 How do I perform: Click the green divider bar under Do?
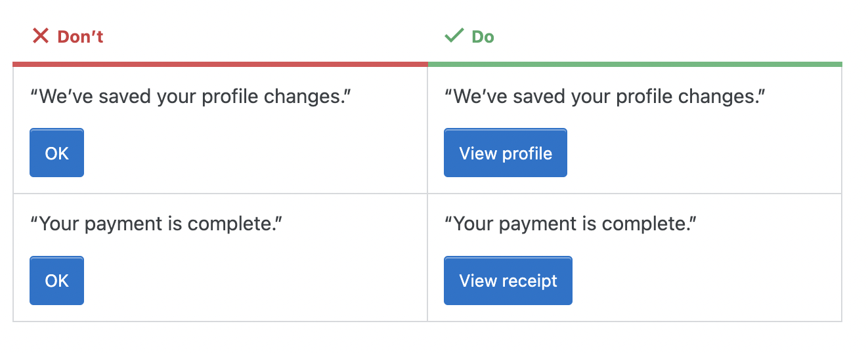click(635, 64)
